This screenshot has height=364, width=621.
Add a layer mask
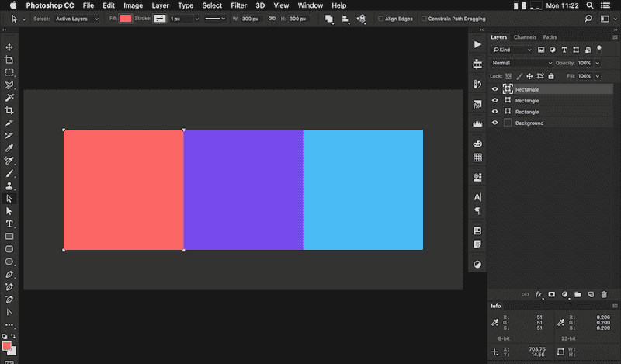[x=552, y=294]
